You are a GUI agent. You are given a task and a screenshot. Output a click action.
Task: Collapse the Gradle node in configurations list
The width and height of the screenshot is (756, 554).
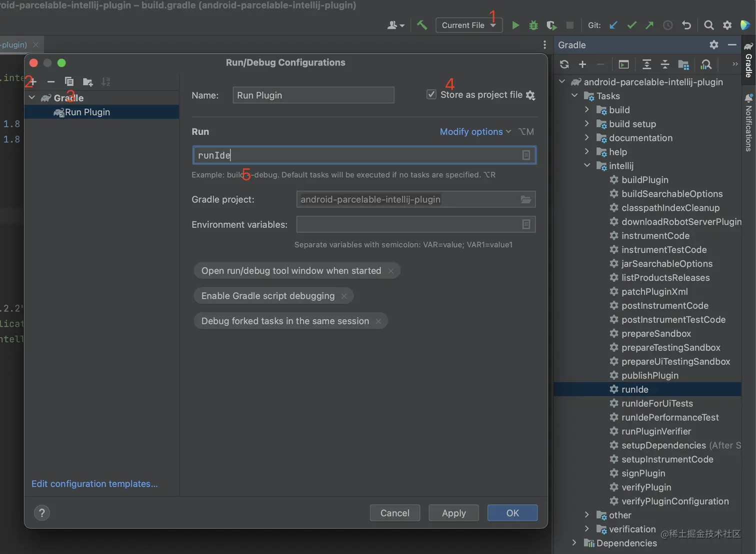[x=32, y=97]
